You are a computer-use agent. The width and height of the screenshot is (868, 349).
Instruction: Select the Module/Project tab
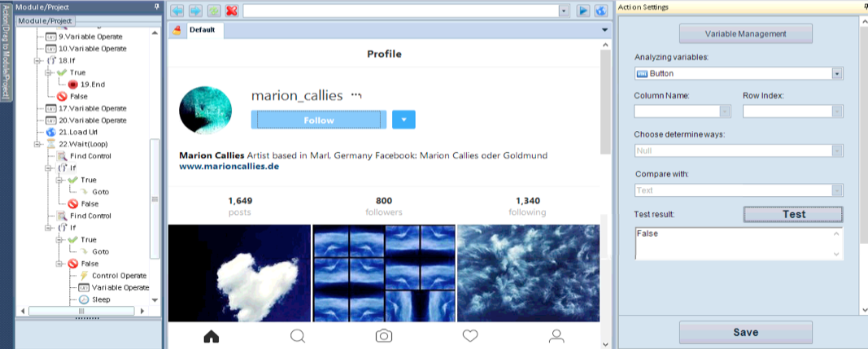click(44, 20)
